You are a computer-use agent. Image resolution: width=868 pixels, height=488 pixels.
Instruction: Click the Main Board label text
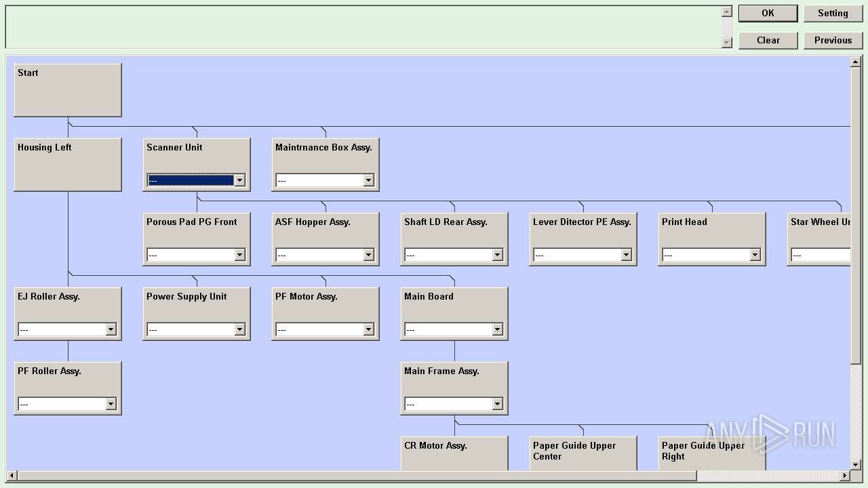(x=429, y=296)
